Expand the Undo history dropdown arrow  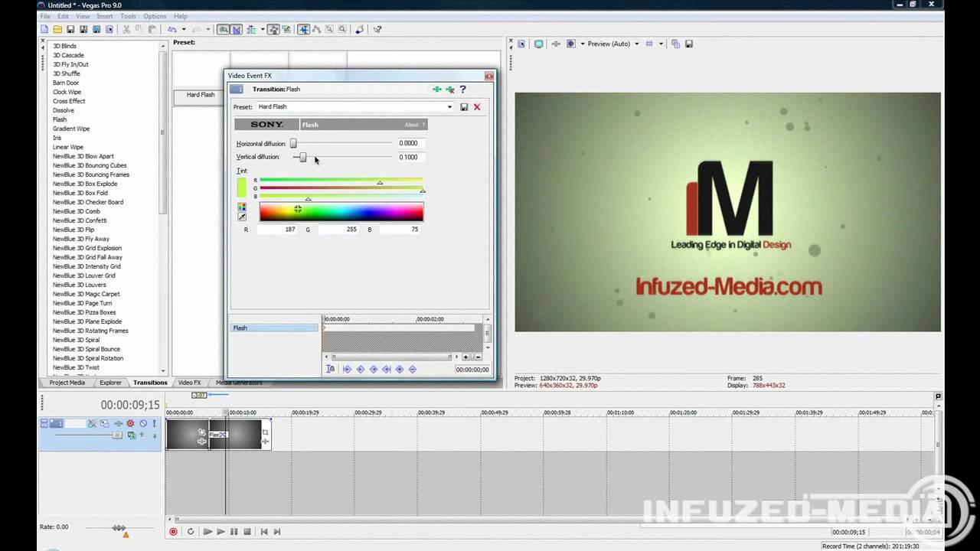[184, 30]
